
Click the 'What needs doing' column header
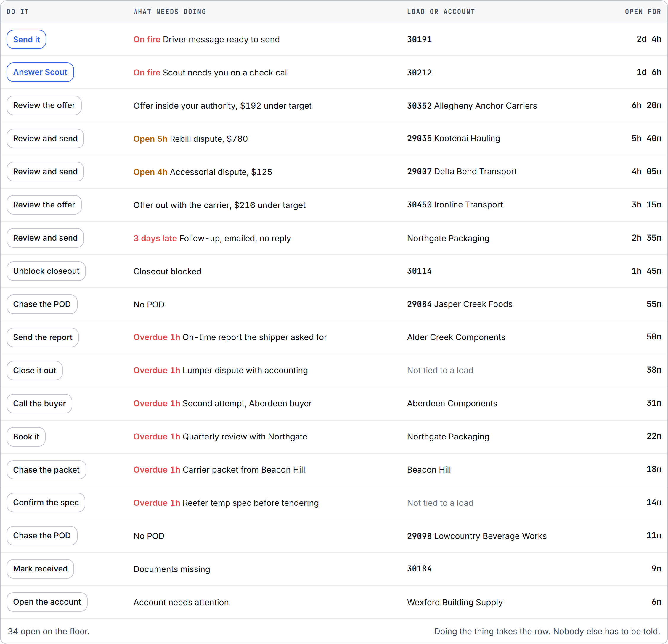pyautogui.click(x=170, y=12)
